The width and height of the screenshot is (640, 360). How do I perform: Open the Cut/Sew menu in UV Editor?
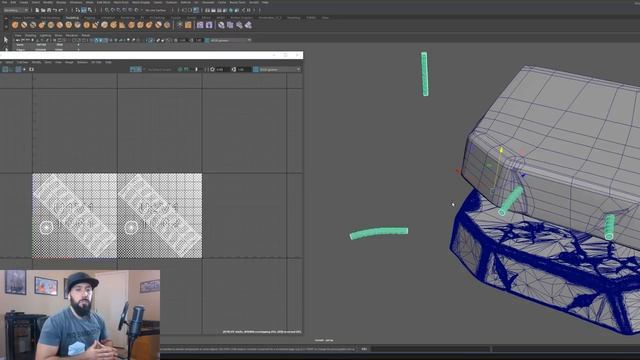[x=22, y=62]
